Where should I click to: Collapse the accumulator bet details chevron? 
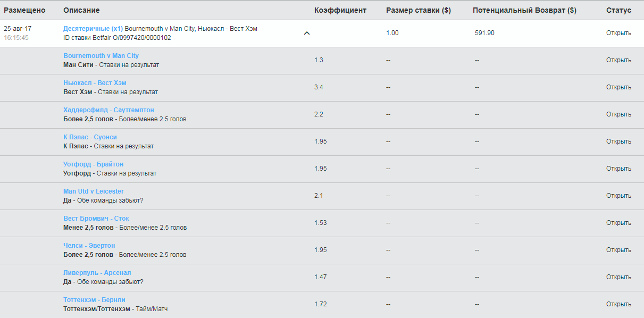(x=306, y=33)
